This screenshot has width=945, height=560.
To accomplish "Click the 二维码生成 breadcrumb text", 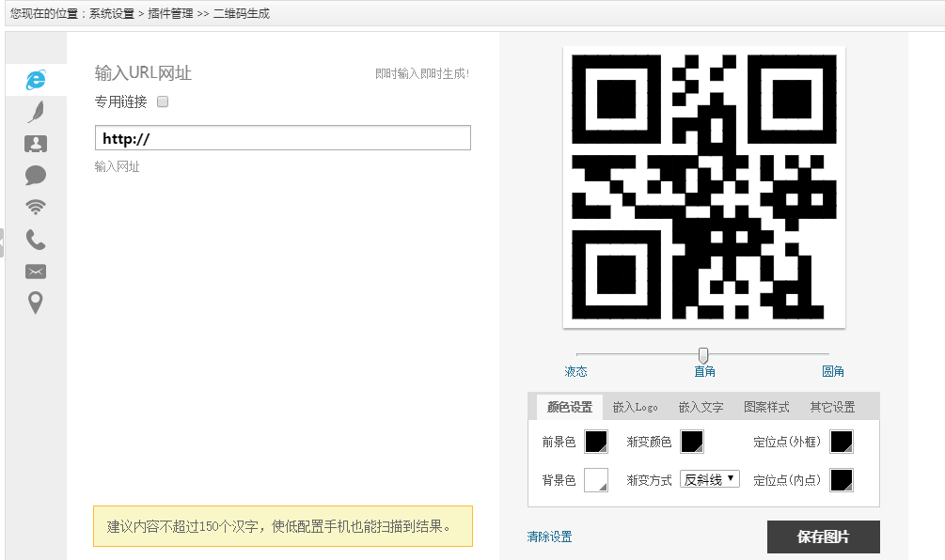I will [x=241, y=13].
